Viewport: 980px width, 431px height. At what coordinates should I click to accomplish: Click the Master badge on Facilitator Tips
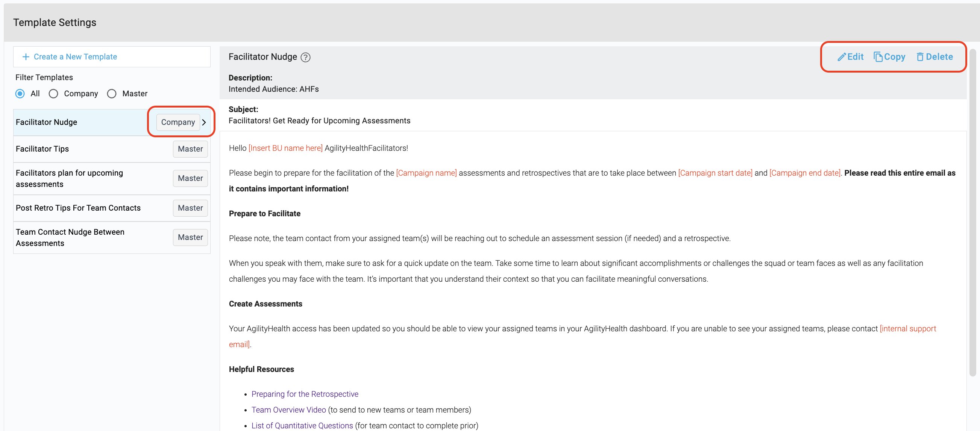190,149
